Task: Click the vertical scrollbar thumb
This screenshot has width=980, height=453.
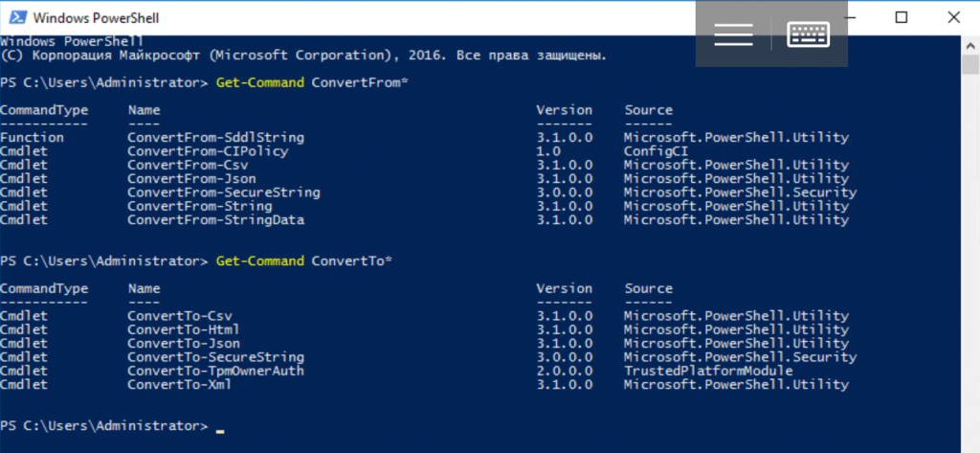Action: [970, 65]
